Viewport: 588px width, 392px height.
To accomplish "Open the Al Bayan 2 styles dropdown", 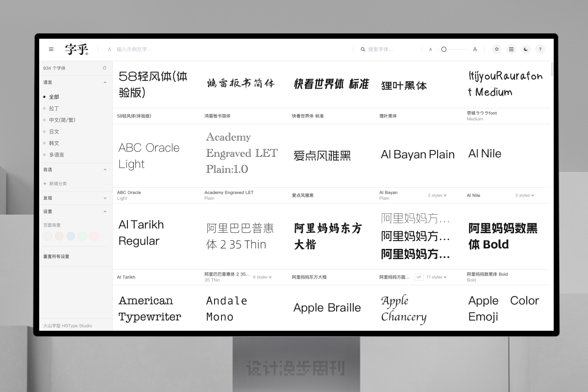I will (x=437, y=196).
